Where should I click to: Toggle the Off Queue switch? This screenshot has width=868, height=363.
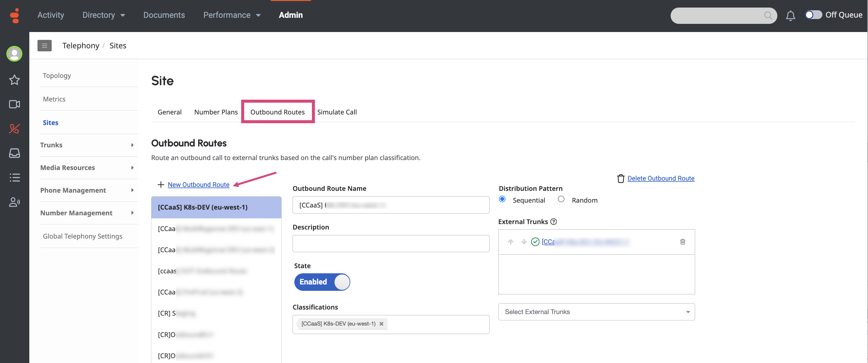pyautogui.click(x=813, y=15)
